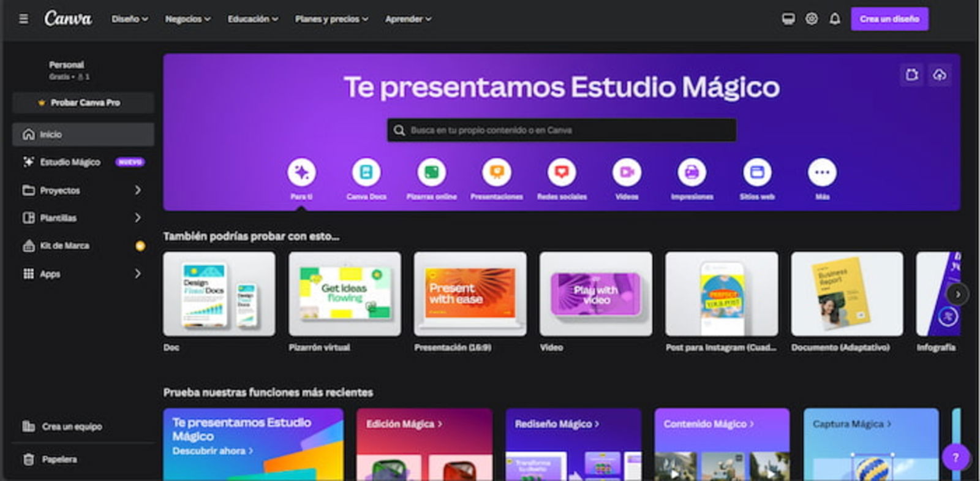
Task: Click the Más three-dots icon
Action: click(x=822, y=172)
